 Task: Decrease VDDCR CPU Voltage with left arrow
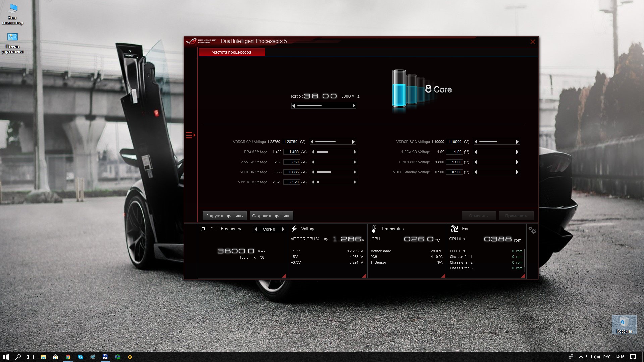(x=312, y=142)
